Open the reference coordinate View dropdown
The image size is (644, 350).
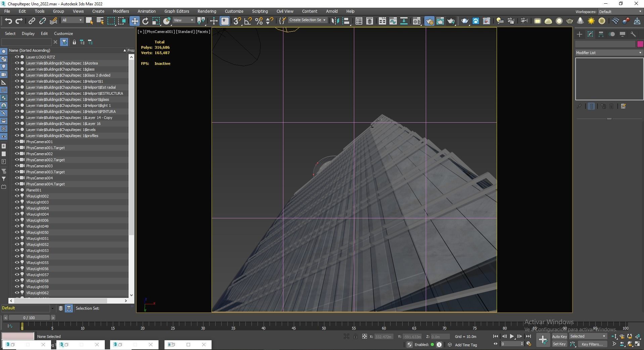pos(183,20)
